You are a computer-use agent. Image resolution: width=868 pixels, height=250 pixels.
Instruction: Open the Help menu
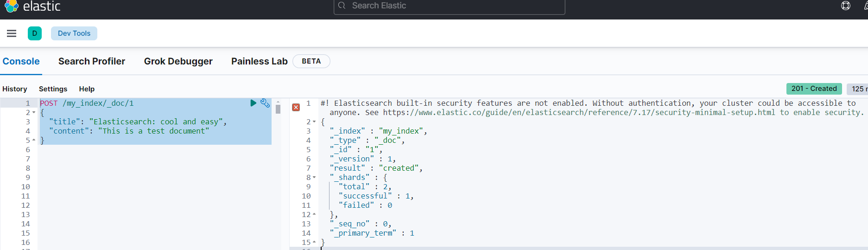tap(87, 89)
